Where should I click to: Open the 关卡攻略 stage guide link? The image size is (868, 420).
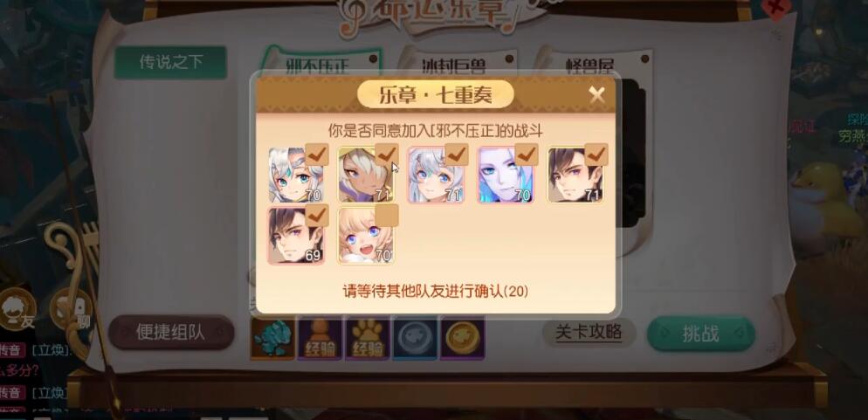pyautogui.click(x=589, y=332)
